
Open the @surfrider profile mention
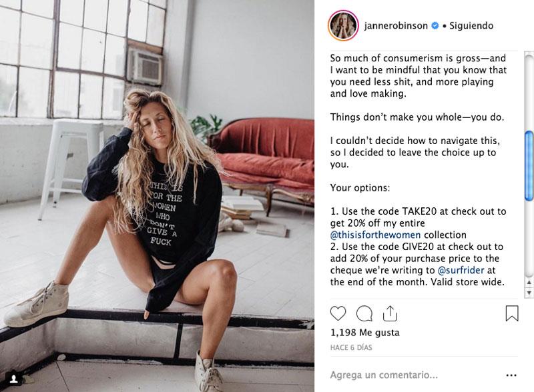pos(461,270)
